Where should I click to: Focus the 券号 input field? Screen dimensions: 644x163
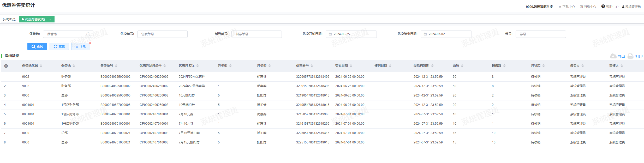click(x=540, y=34)
